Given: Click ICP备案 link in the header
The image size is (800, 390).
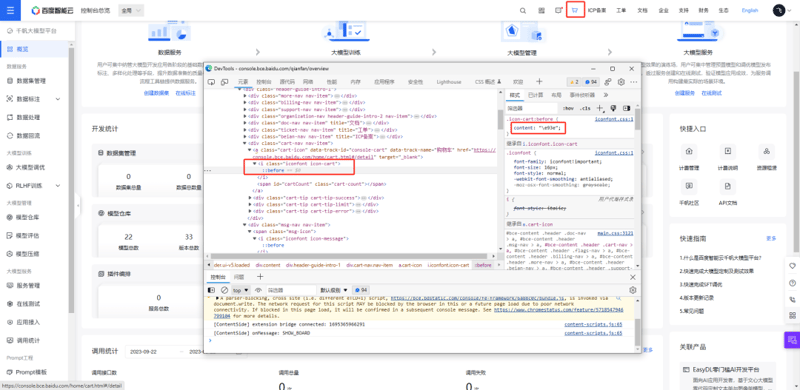Looking at the screenshot, I should pyautogui.click(x=596, y=10).
